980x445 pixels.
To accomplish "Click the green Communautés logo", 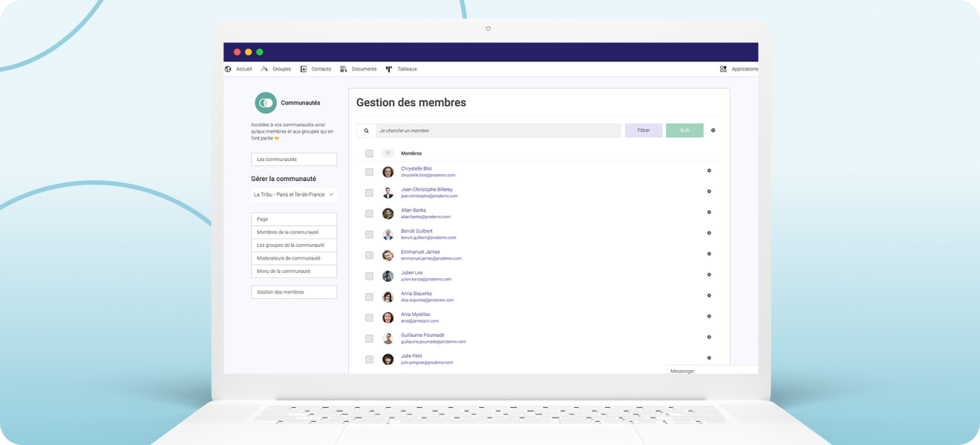I will (265, 103).
